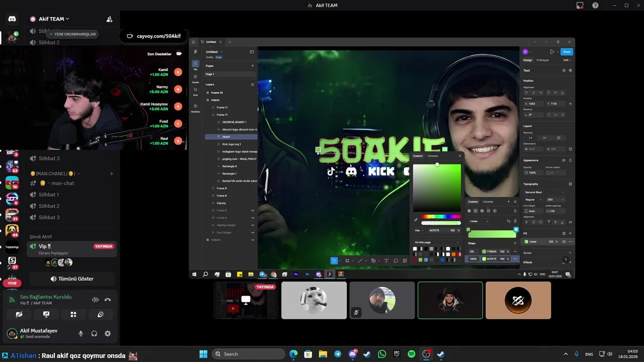Screen dimensions: 644x362
Task: Toggle Appearance layer visibility eye
Action: click(x=563, y=160)
